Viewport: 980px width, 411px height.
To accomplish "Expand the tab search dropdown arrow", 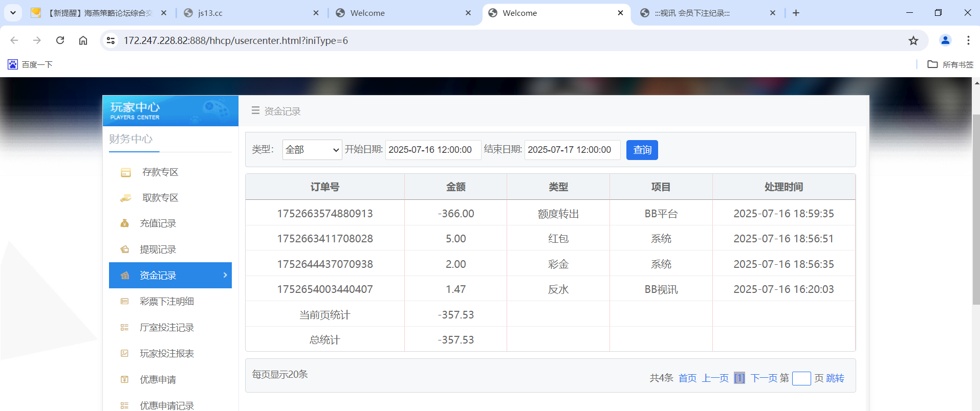I will 13,13.
